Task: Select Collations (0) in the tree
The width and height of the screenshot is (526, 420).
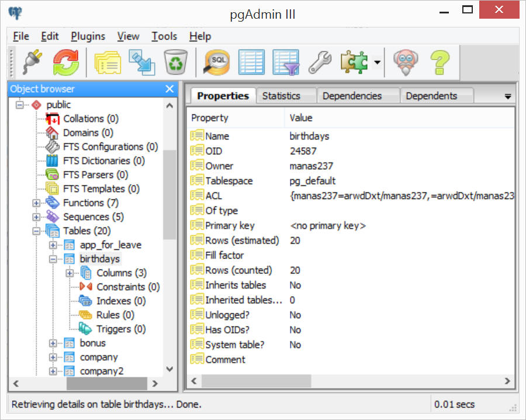Action: click(x=91, y=119)
